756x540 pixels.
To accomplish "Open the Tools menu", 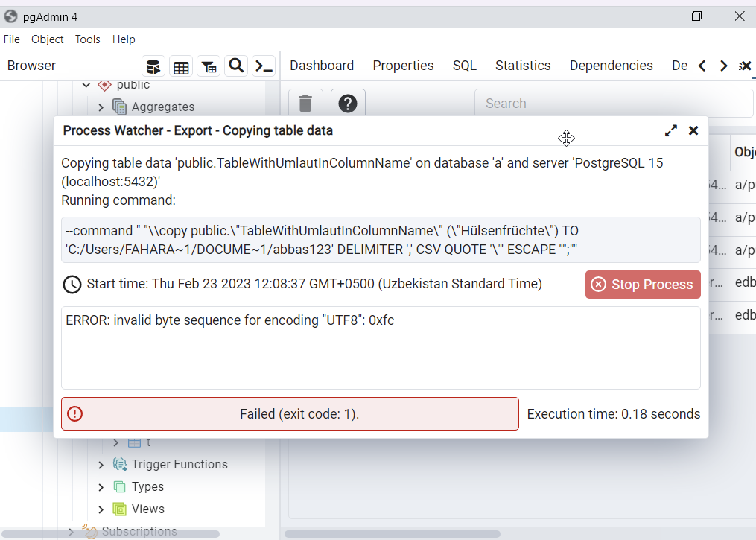I will tap(88, 39).
